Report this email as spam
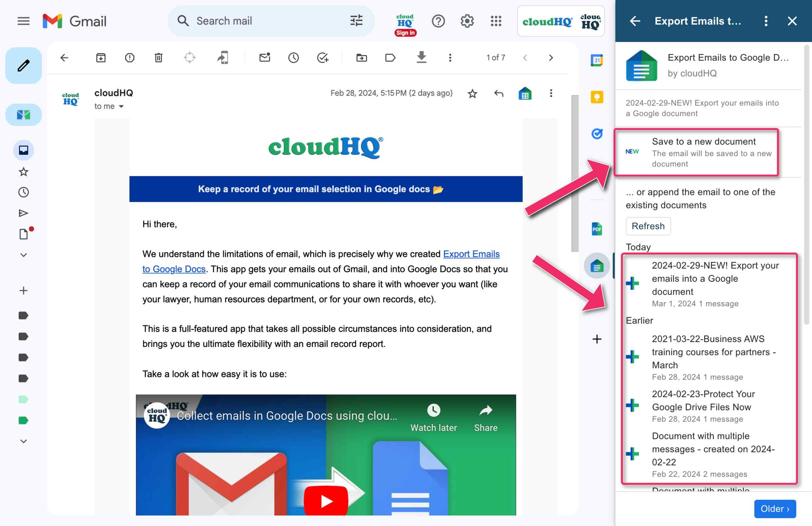812x526 pixels. pos(129,58)
